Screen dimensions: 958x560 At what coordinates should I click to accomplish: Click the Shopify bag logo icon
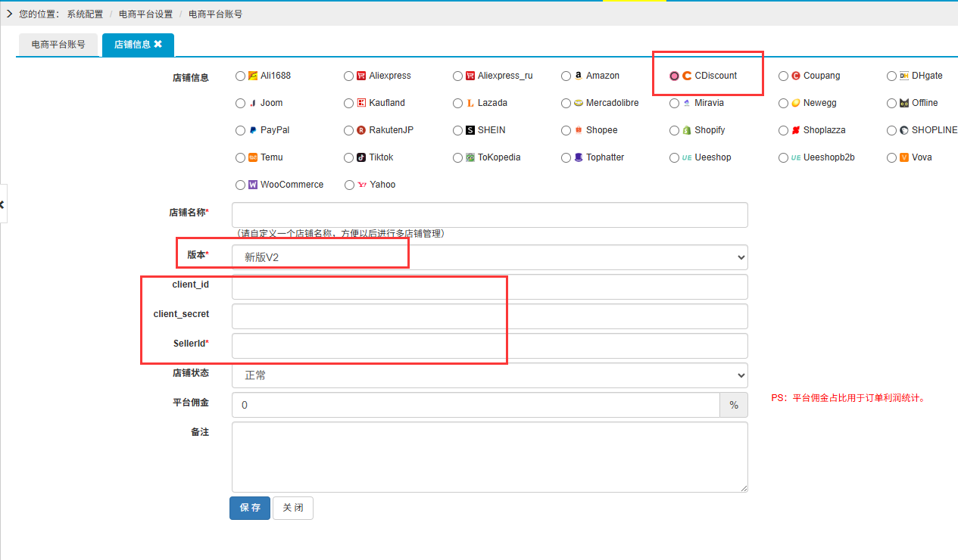(687, 130)
